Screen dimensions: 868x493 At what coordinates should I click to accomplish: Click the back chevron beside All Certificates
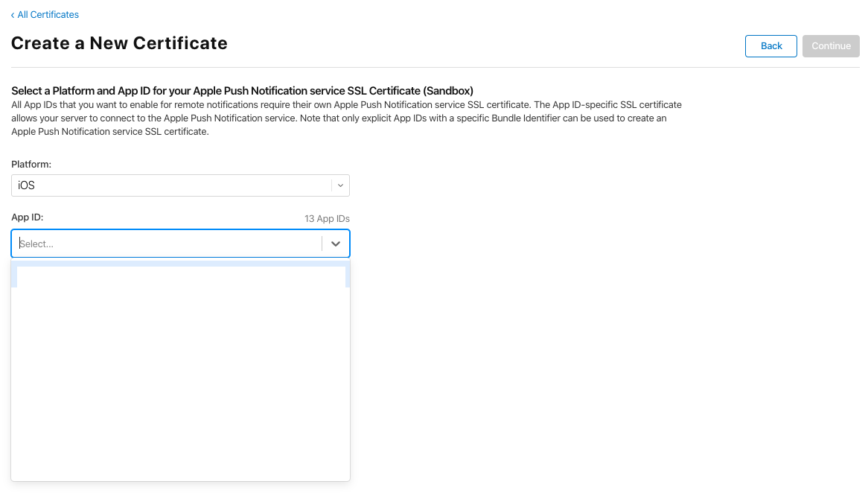pyautogui.click(x=13, y=16)
